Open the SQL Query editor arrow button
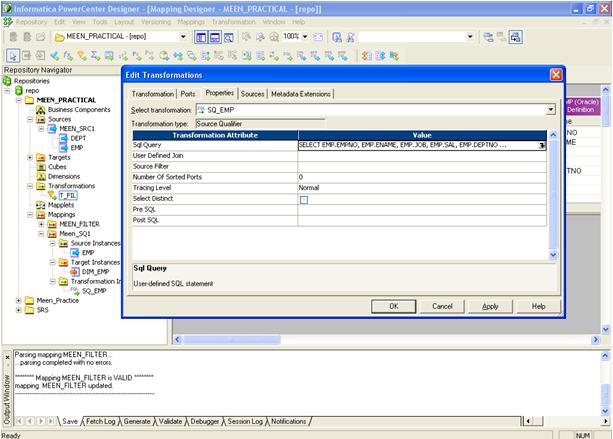Screen dimensions: 613x439 [x=543, y=145]
